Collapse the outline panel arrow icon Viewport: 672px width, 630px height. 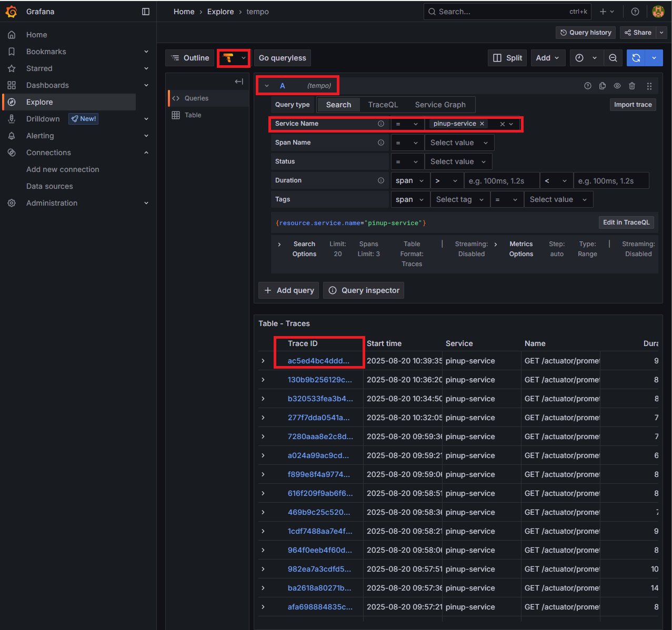click(239, 82)
